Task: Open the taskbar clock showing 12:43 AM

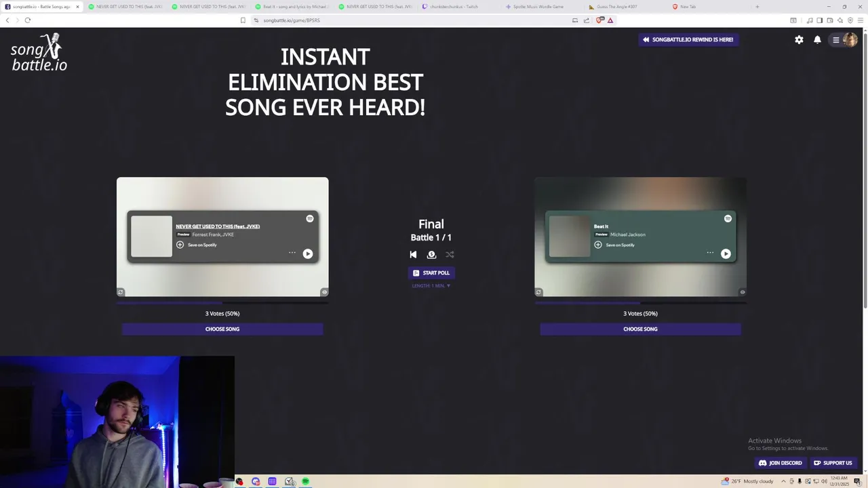Action: click(x=840, y=481)
